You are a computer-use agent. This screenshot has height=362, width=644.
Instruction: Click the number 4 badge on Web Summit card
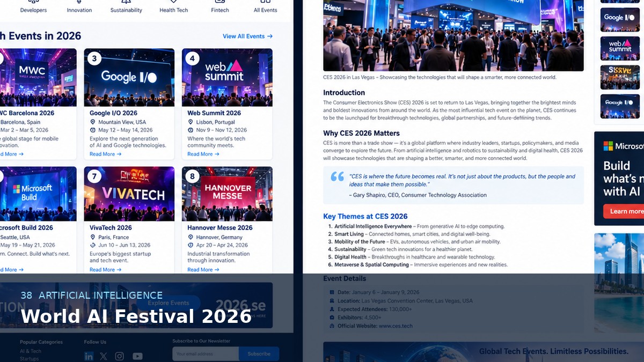pos(192,58)
